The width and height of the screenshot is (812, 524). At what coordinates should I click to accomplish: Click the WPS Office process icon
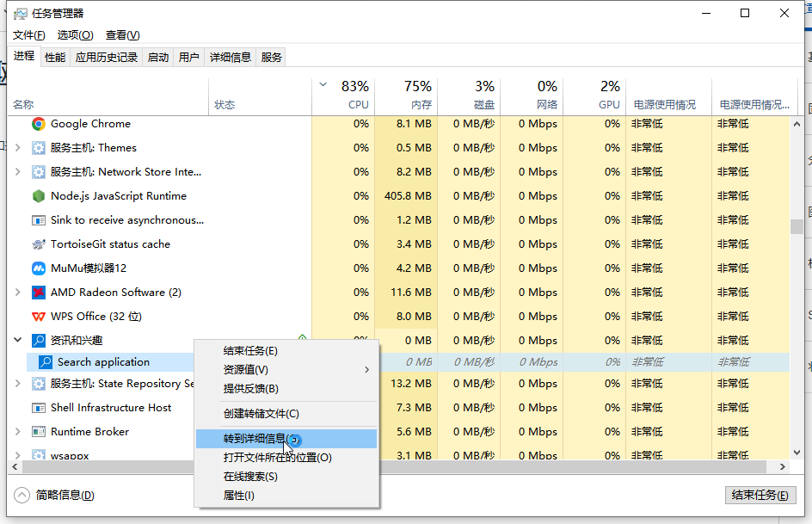tap(39, 317)
